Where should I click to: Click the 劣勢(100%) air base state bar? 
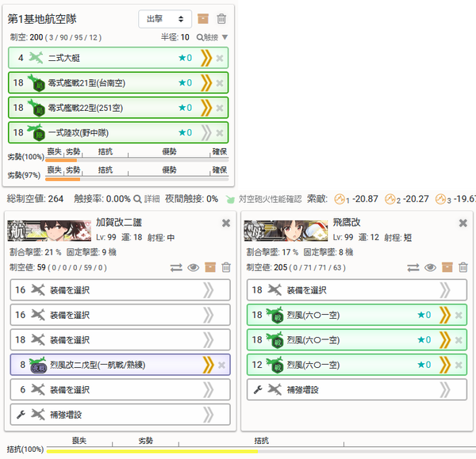tap(136, 160)
